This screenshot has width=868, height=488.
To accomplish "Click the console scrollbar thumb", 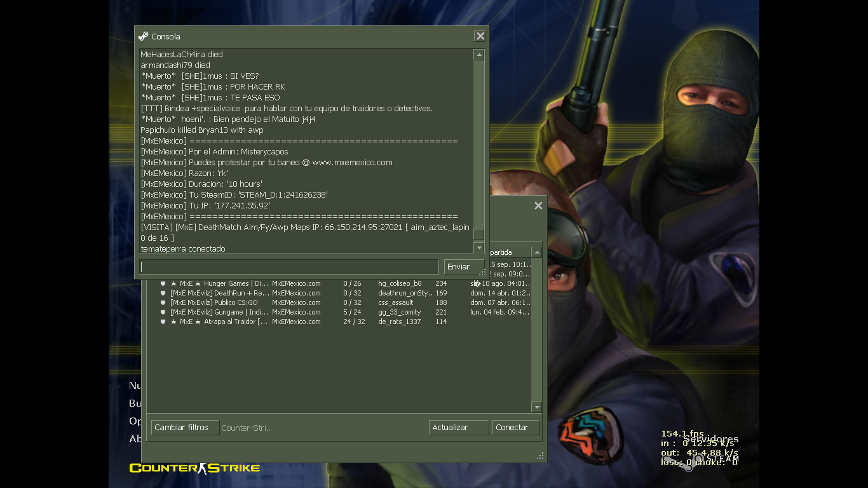I will tap(479, 234).
